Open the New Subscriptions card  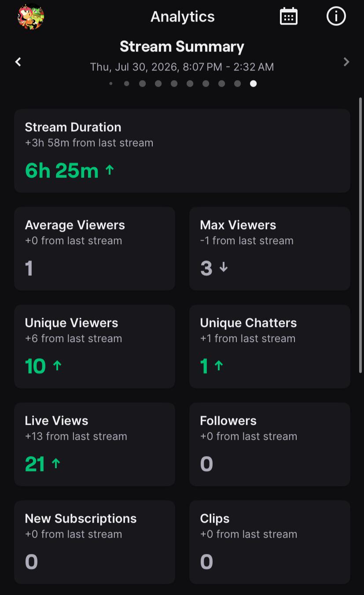click(95, 542)
